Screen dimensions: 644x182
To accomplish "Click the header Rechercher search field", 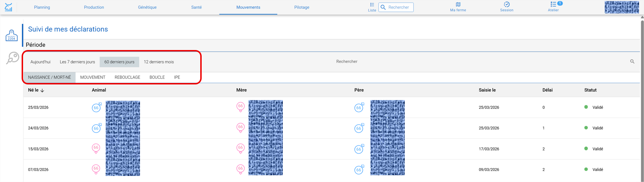I will pos(396,7).
